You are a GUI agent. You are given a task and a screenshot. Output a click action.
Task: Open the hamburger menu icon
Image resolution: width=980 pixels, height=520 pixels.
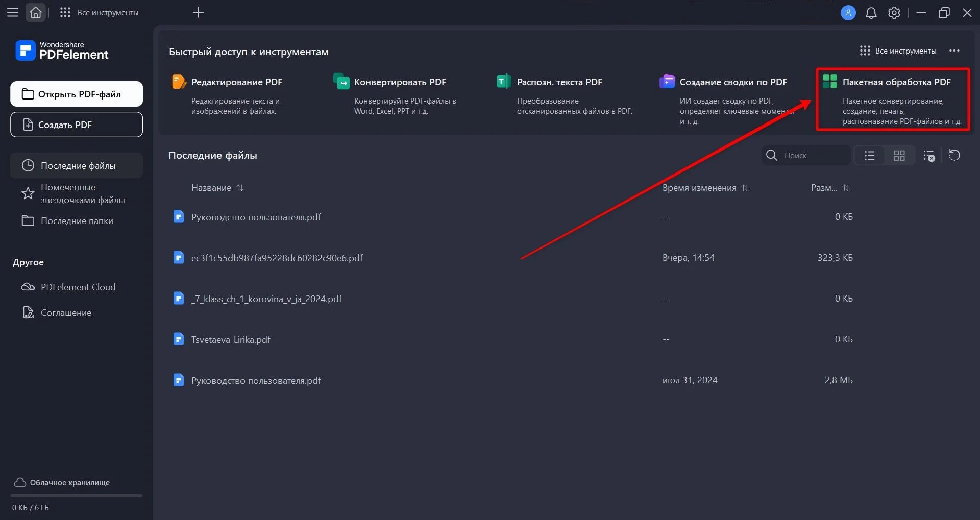[13, 13]
